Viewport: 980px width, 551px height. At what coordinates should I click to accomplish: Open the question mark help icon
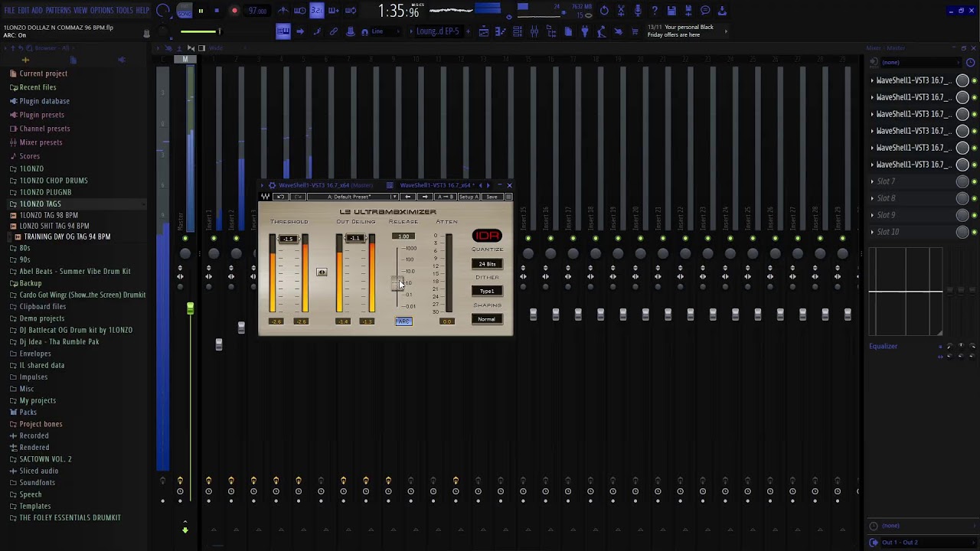pyautogui.click(x=655, y=11)
